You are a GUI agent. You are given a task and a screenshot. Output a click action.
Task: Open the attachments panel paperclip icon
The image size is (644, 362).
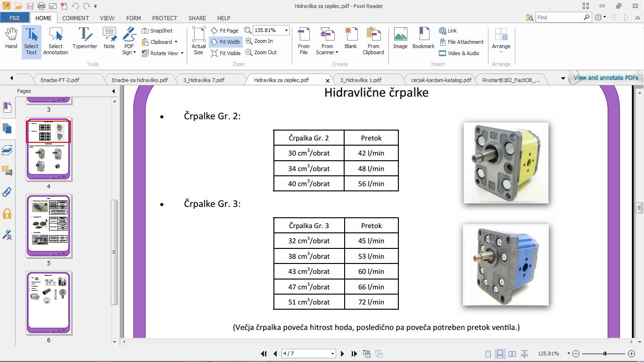pos(7,192)
